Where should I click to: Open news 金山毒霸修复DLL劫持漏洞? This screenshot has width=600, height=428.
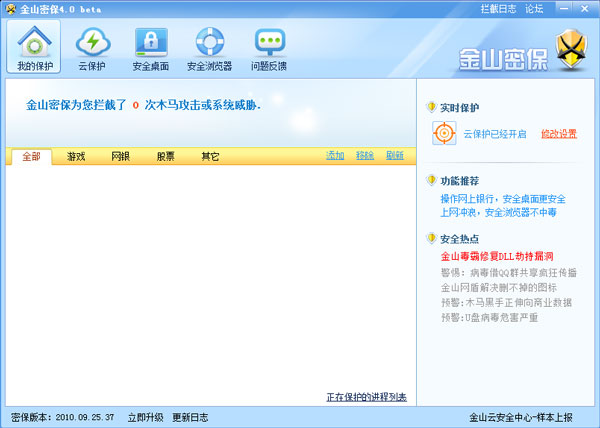[x=497, y=256]
